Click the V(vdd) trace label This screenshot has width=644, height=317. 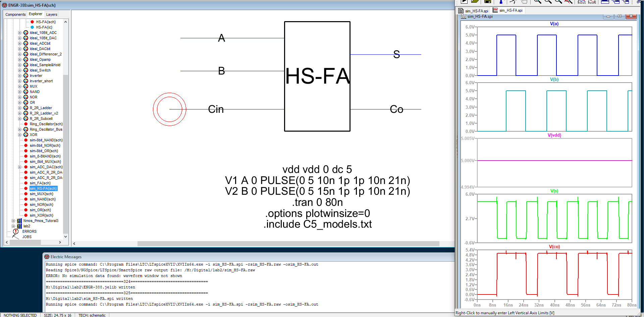[554, 135]
